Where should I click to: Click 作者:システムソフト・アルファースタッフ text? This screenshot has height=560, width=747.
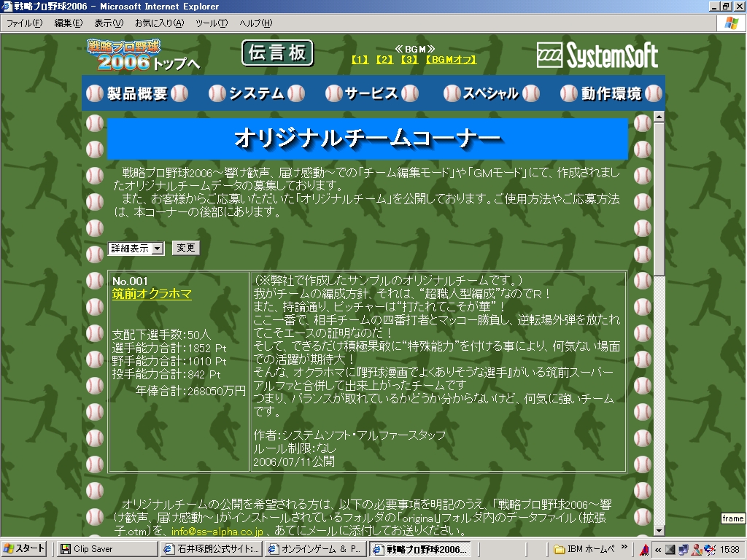click(x=349, y=435)
